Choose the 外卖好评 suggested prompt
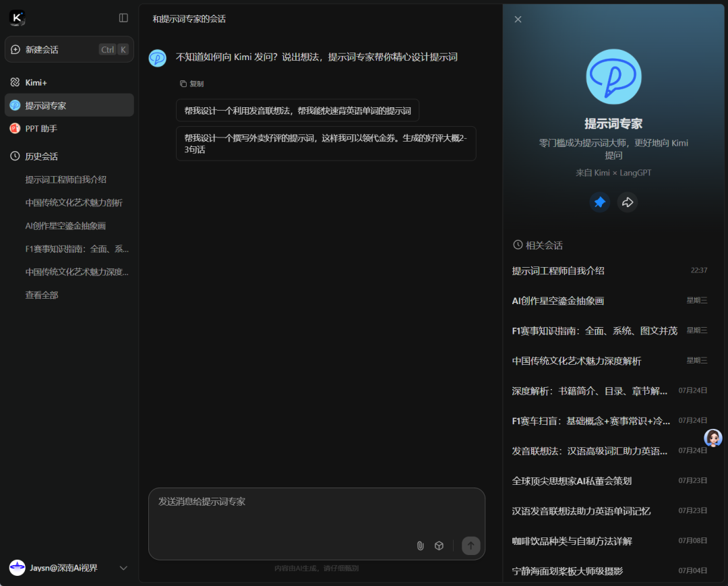728x586 pixels. pos(326,143)
